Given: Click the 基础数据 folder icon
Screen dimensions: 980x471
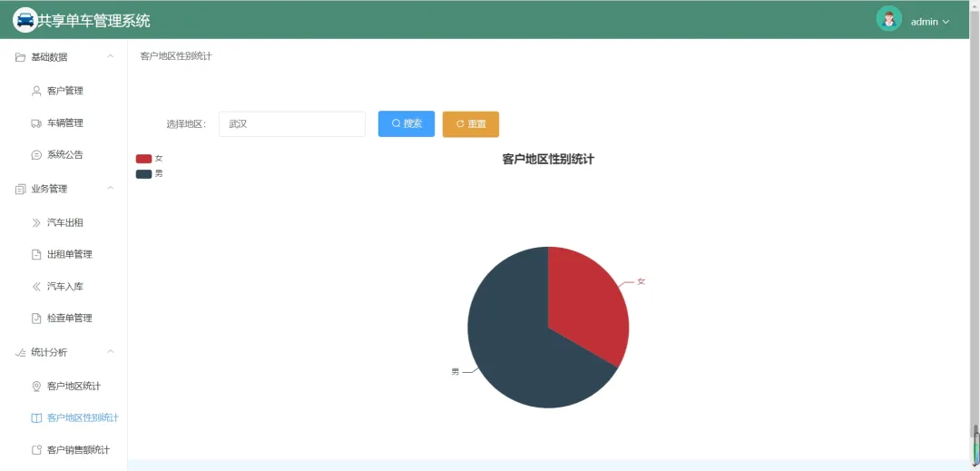Looking at the screenshot, I should 20,57.
